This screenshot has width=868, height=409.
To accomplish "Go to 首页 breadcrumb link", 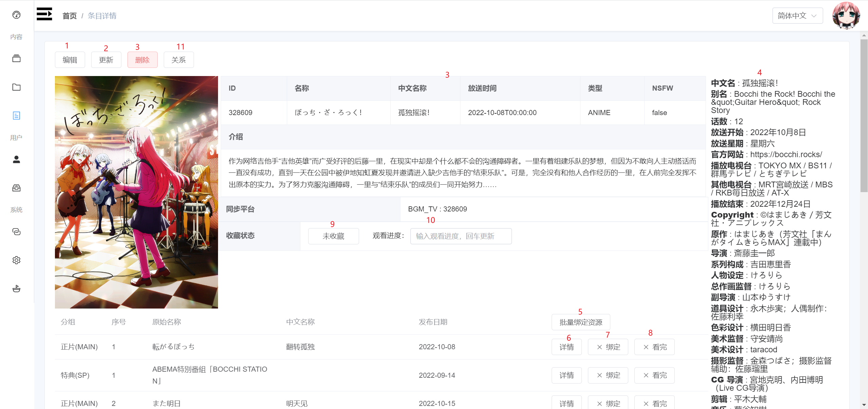I will [70, 16].
